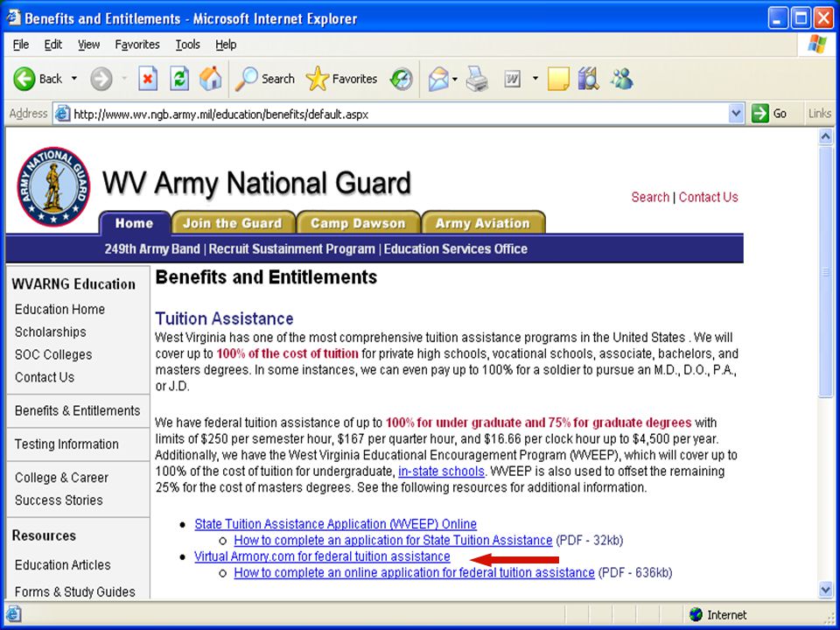
Task: Open the View menu
Action: [x=88, y=45]
